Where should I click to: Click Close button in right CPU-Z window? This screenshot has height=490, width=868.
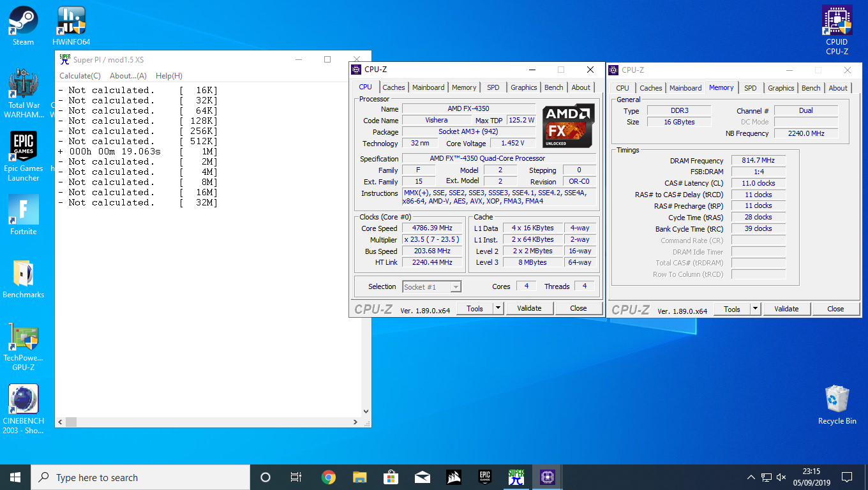coord(836,309)
